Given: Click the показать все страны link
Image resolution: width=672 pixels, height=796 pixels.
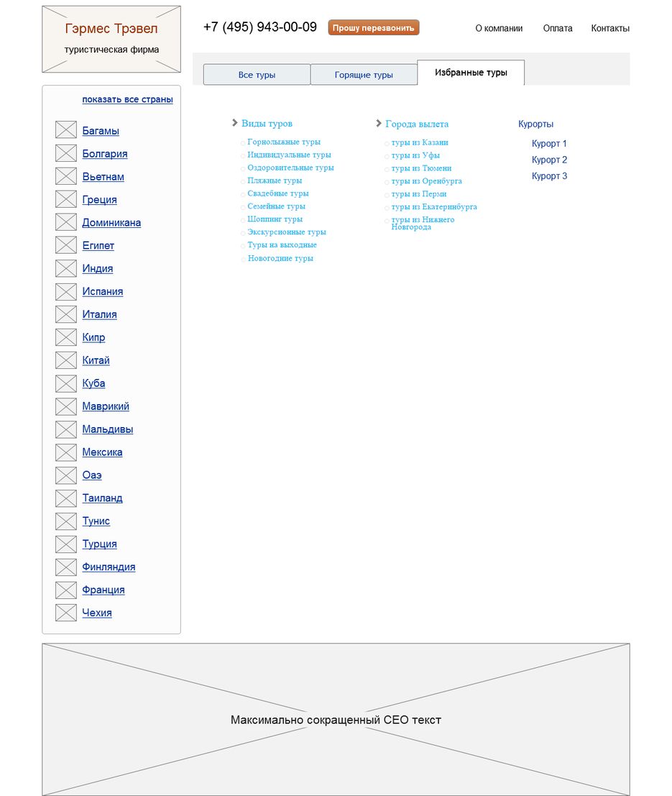Looking at the screenshot, I should (127, 99).
